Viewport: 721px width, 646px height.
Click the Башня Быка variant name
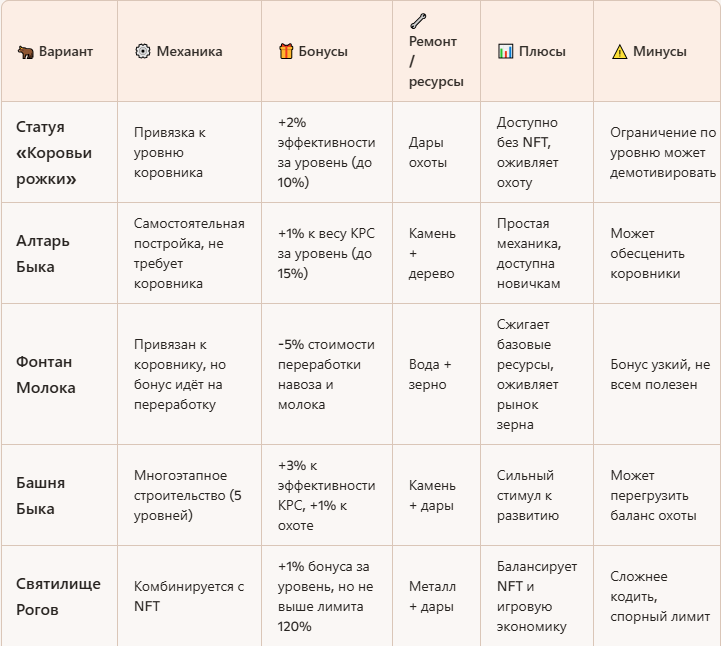coord(41,495)
